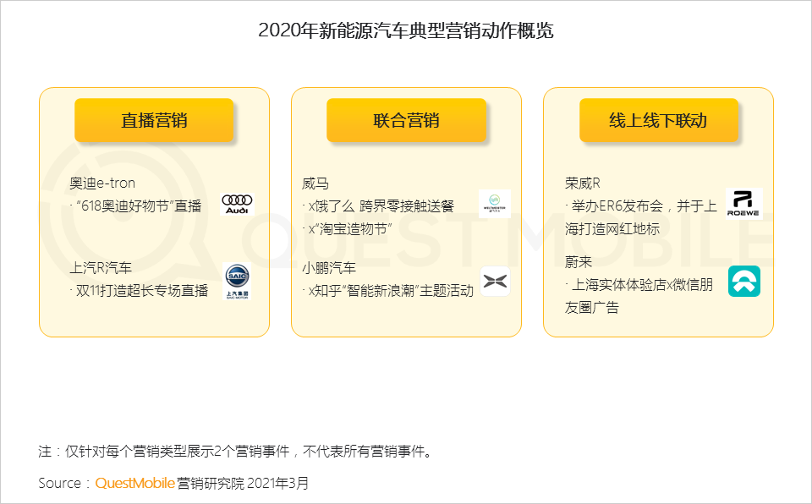This screenshot has height=504, width=812.
Task: Click the Weltmeister 威马 brand logo
Action: [x=494, y=204]
